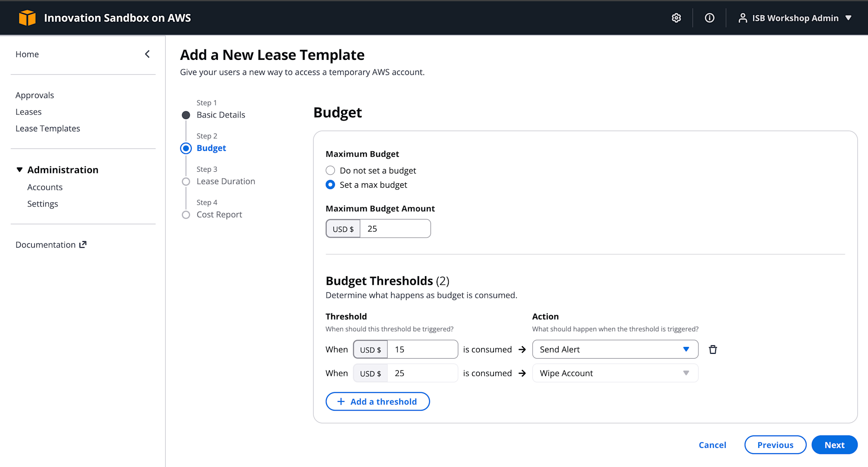
Task: Click the Maximum Budget Amount field
Action: (x=395, y=229)
